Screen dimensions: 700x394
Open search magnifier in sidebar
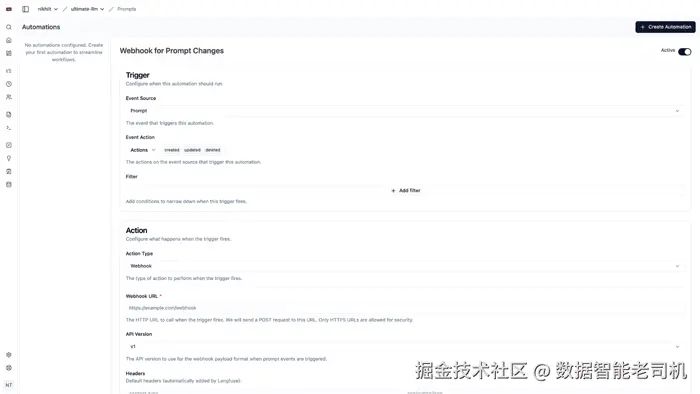[8, 27]
